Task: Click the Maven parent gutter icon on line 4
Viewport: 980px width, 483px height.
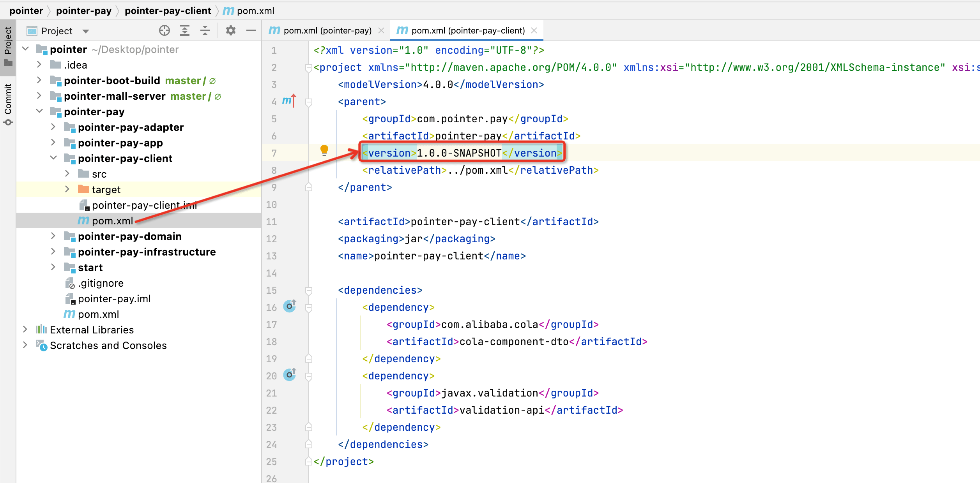Action: 289,101
